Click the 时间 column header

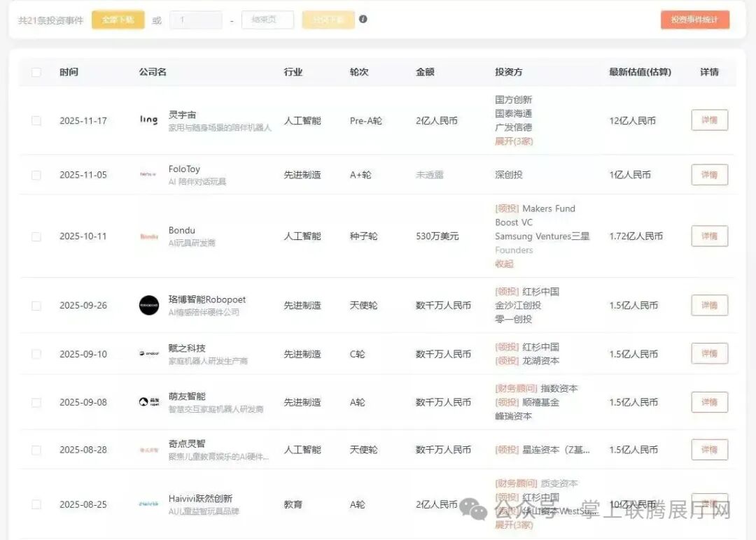pos(69,72)
